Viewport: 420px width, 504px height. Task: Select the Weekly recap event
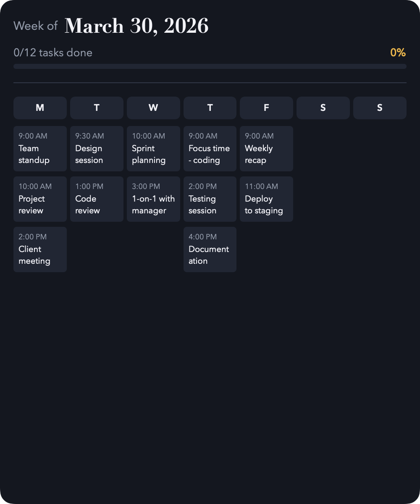click(x=266, y=149)
